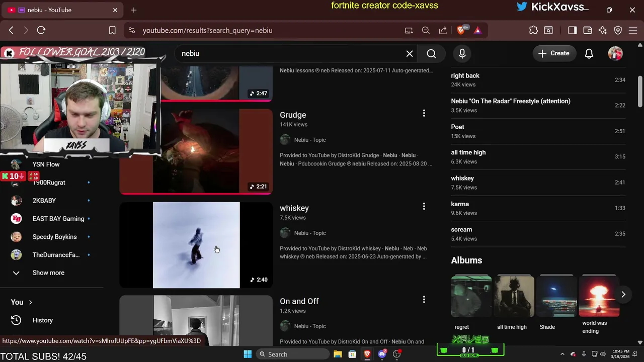Visit Nebiu - Topic channel under Grudge
Screen dimensions: 644x362
pos(310,140)
